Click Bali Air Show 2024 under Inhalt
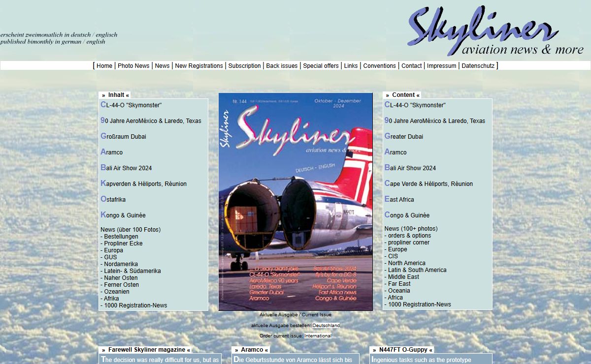This screenshot has height=364, width=591. 126,168
